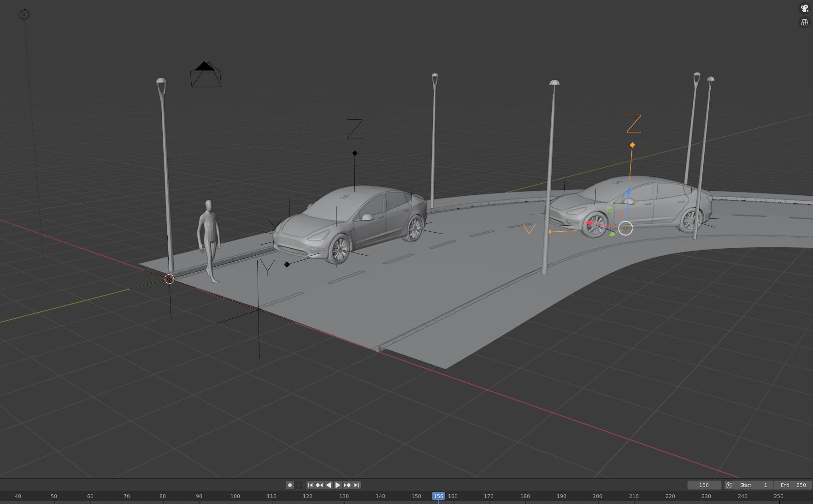
Task: Switch perspective/orthographic grid view icon
Action: pyautogui.click(x=805, y=22)
